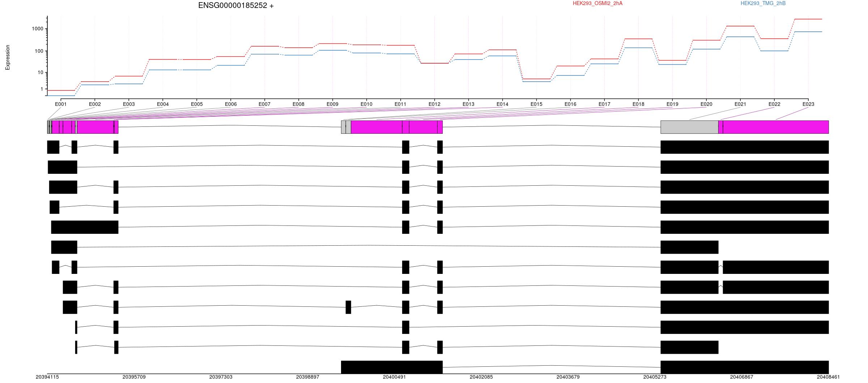Click the red expression line above E023
The height and width of the screenshot is (383, 868).
808,19
